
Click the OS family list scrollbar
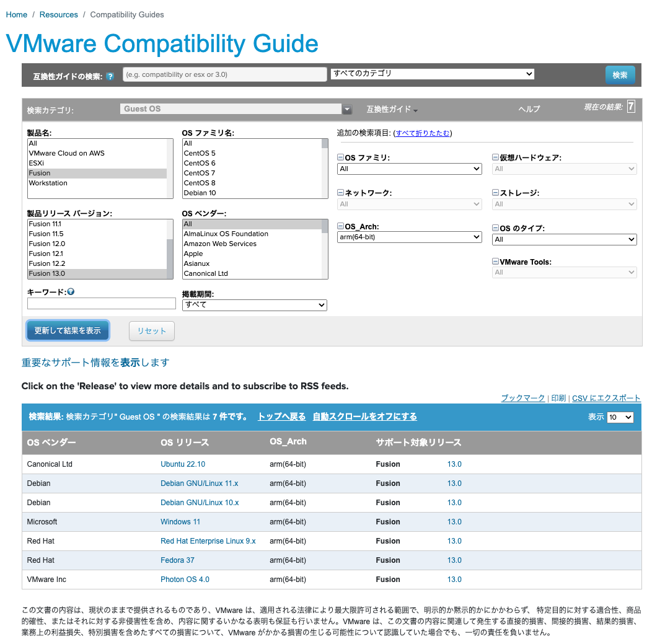coord(325,169)
